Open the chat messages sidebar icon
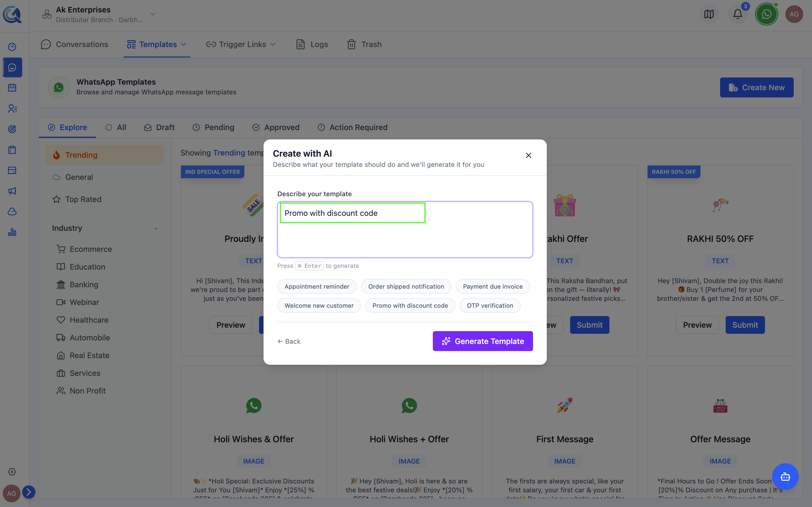812x507 pixels. point(12,68)
